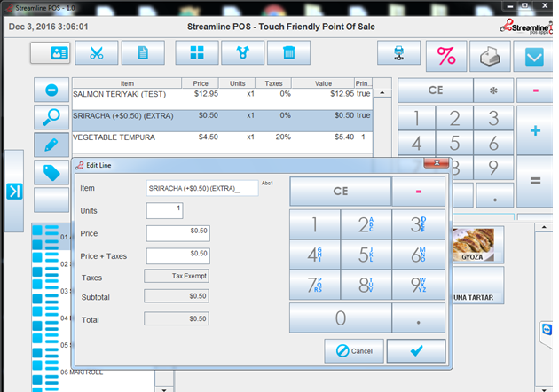559x392 pixels.
Task: Select the TUNA TARTAR product button
Action: click(477, 286)
